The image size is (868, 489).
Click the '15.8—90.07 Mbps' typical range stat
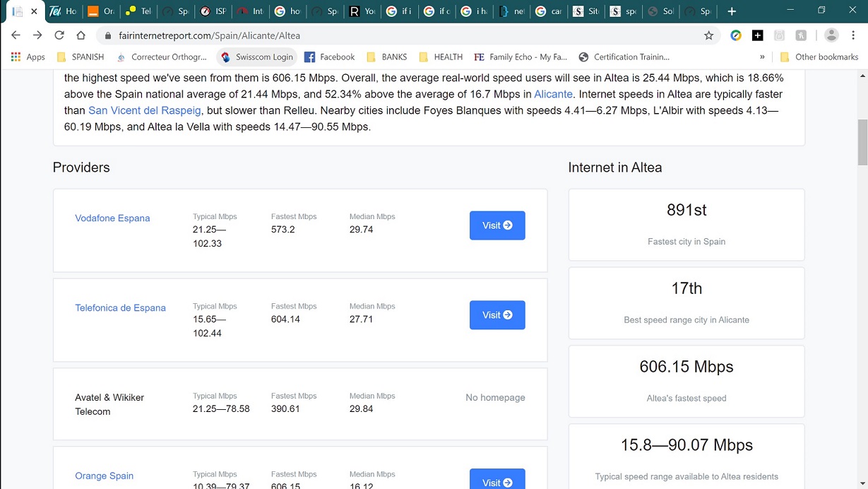(x=686, y=445)
